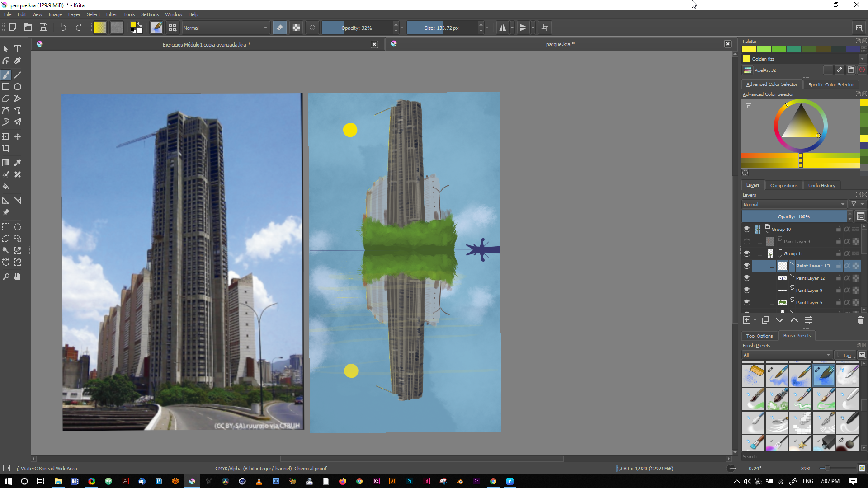The width and height of the screenshot is (868, 488).
Task: Adjust the brush Opacity 32% slider
Action: tap(357, 28)
